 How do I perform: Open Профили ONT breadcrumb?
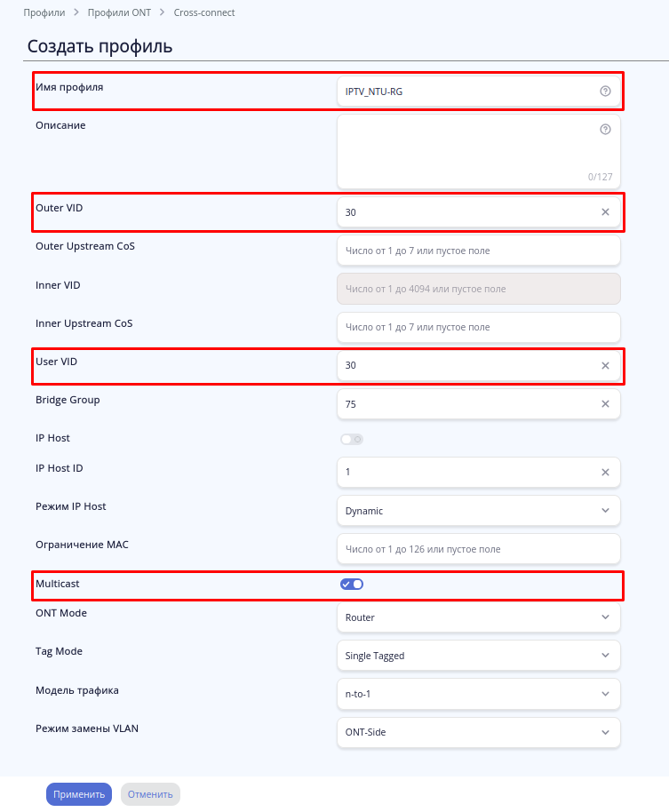click(x=118, y=13)
